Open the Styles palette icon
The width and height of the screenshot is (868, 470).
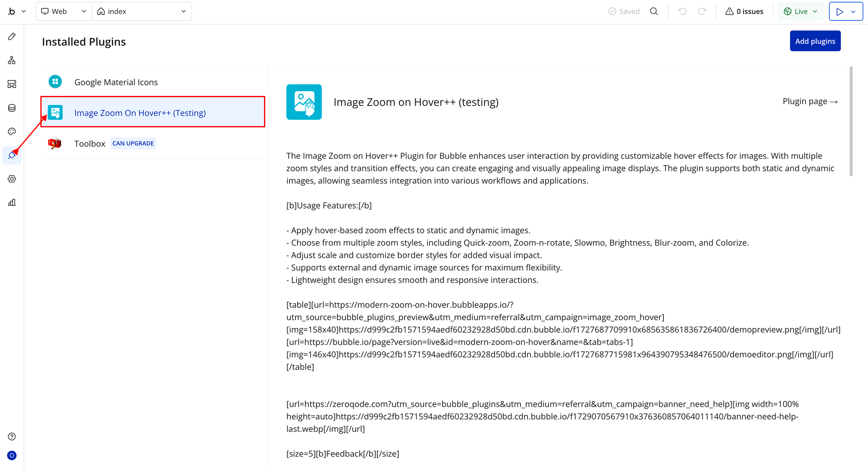12,132
